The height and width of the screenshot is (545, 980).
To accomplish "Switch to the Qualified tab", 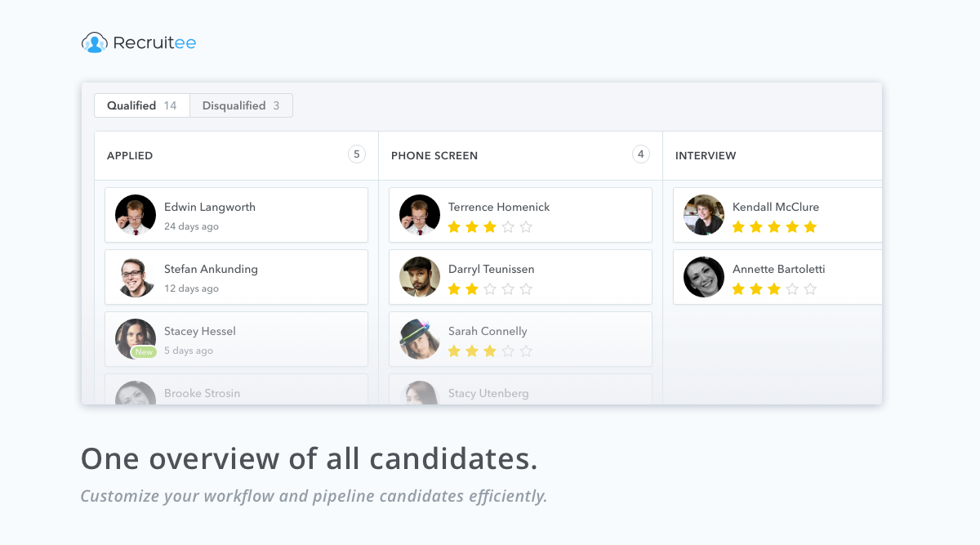I will pos(142,105).
